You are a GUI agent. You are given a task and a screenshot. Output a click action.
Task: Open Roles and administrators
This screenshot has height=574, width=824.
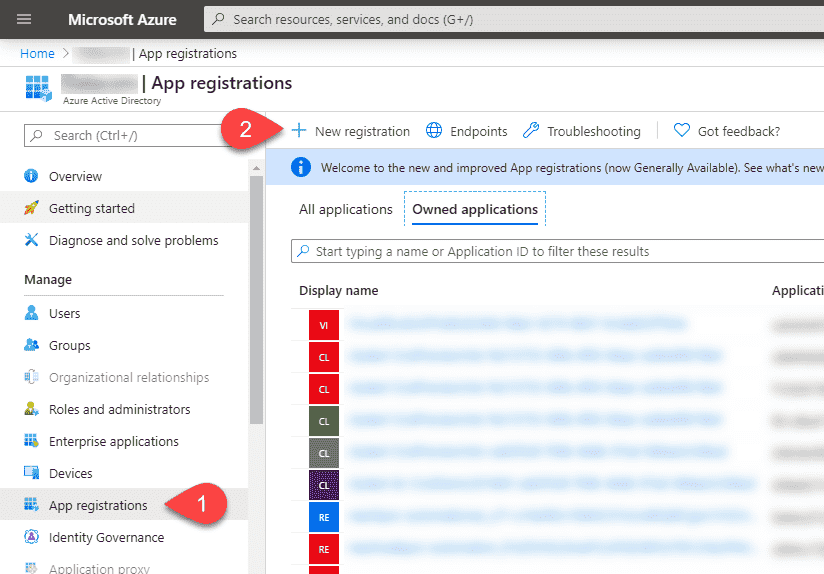click(x=120, y=409)
